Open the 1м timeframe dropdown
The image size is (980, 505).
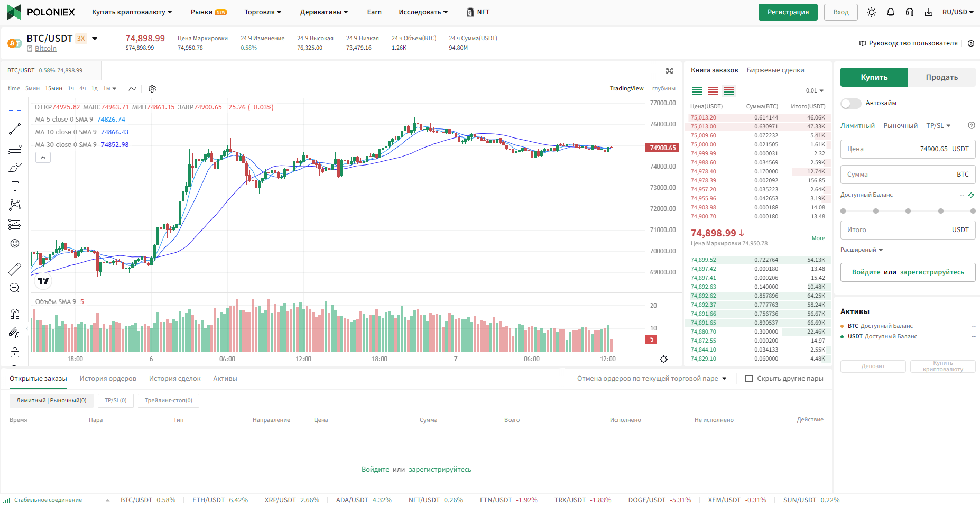click(x=109, y=89)
